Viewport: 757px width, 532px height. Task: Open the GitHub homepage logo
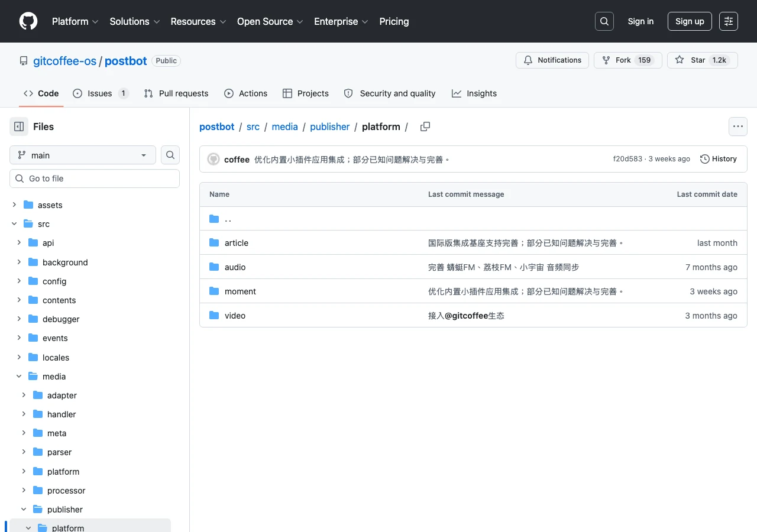pyautogui.click(x=28, y=21)
